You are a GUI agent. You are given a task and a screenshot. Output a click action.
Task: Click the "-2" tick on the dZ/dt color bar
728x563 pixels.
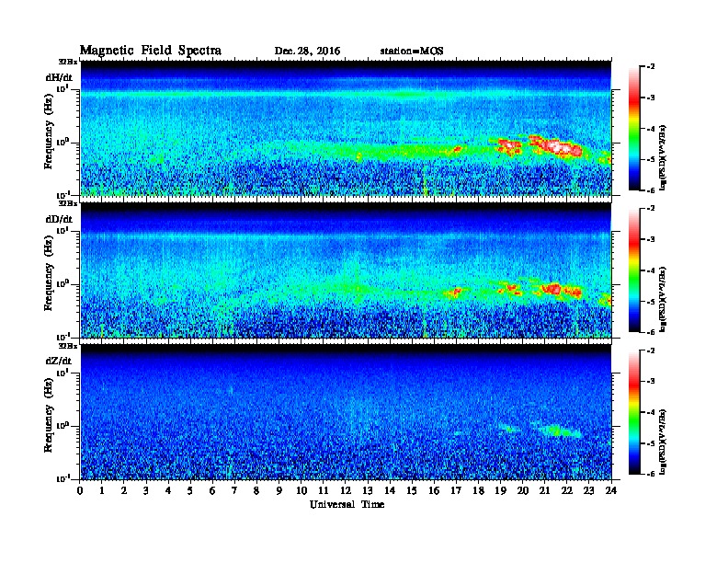click(651, 350)
